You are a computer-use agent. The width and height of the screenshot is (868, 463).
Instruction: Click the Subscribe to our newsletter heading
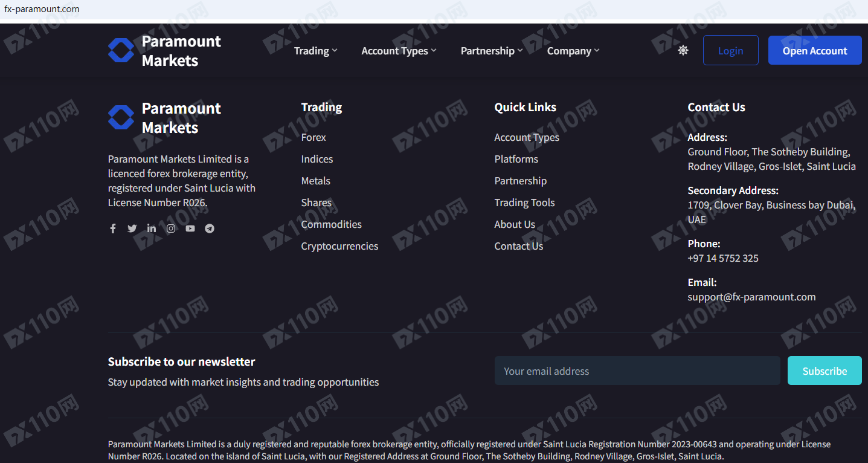click(182, 361)
